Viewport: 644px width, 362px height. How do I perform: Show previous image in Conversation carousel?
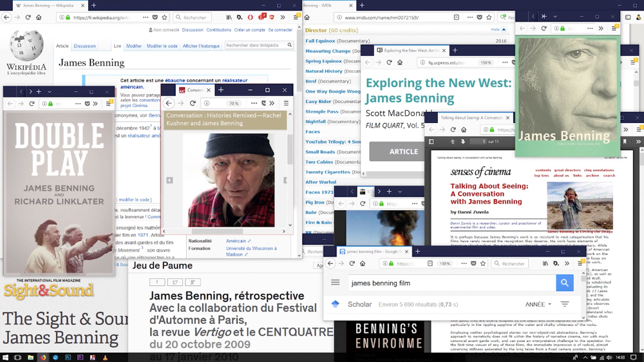click(x=169, y=180)
